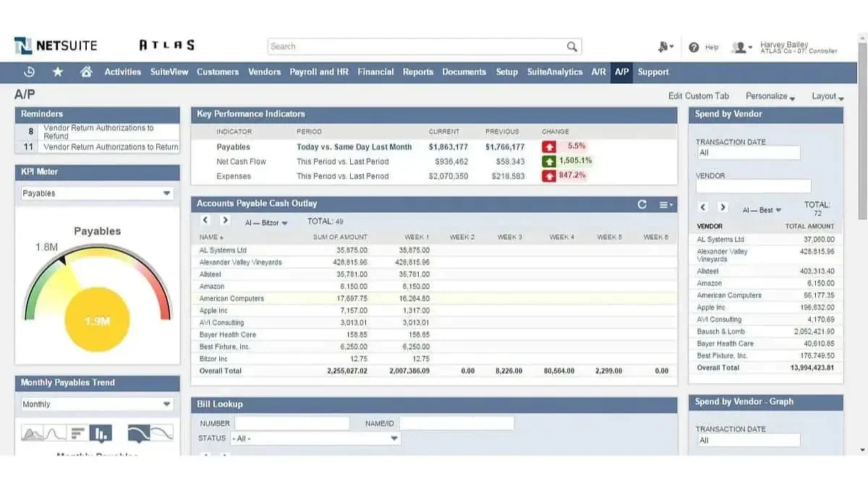
Task: Open the Reports menu
Action: pyautogui.click(x=418, y=72)
